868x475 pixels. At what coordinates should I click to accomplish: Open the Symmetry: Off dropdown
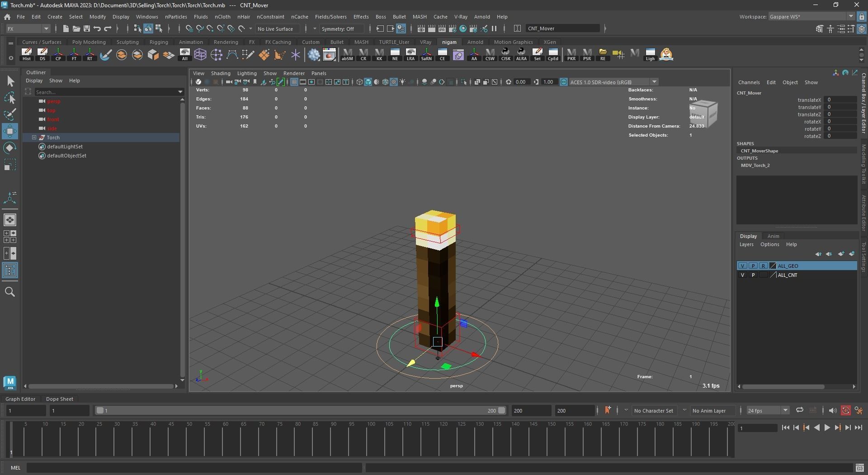pos(341,28)
